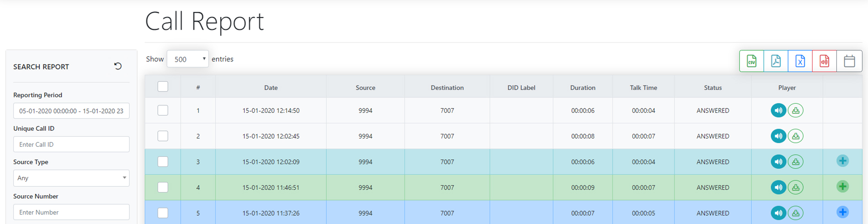
Task: Play recording for call 11:37:26
Action: click(x=778, y=213)
